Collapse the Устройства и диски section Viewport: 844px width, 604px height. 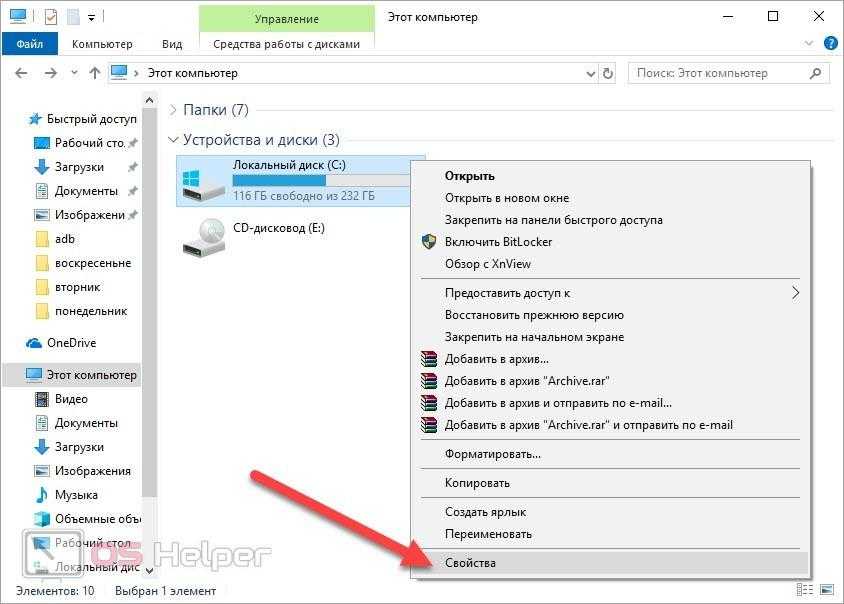click(x=174, y=140)
